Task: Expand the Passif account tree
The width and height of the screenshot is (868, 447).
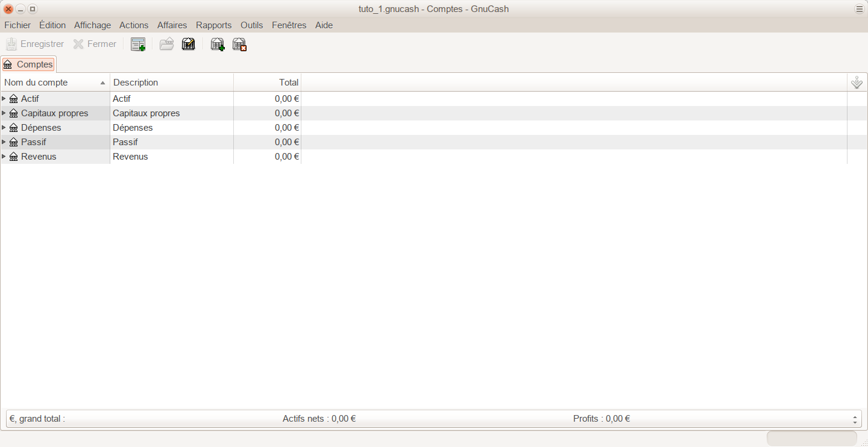Action: pos(4,142)
